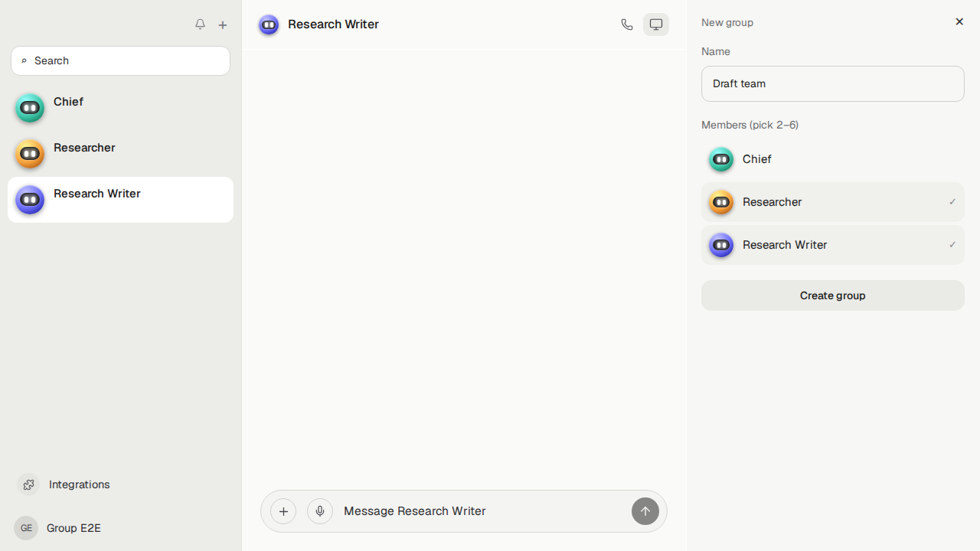Viewport: 980px width, 551px height.
Task: Create the Draft team group
Action: pyautogui.click(x=833, y=295)
